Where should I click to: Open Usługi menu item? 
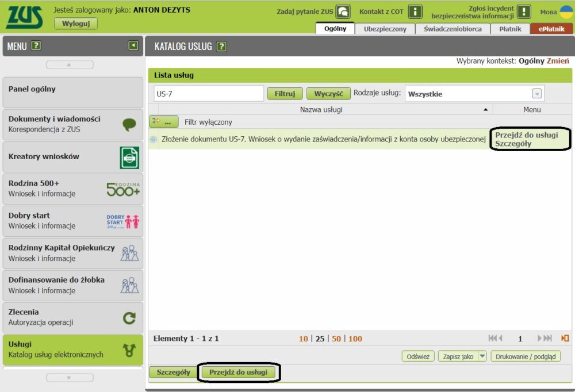tap(72, 349)
